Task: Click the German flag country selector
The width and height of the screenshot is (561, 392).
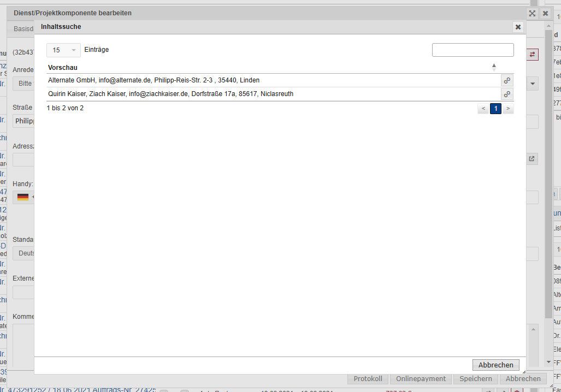Action: 23,197
